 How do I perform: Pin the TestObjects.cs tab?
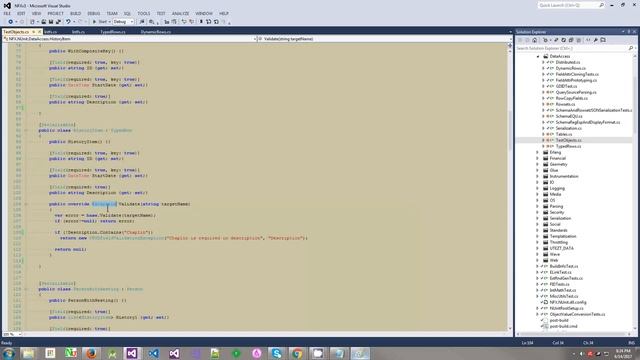(x=33, y=32)
